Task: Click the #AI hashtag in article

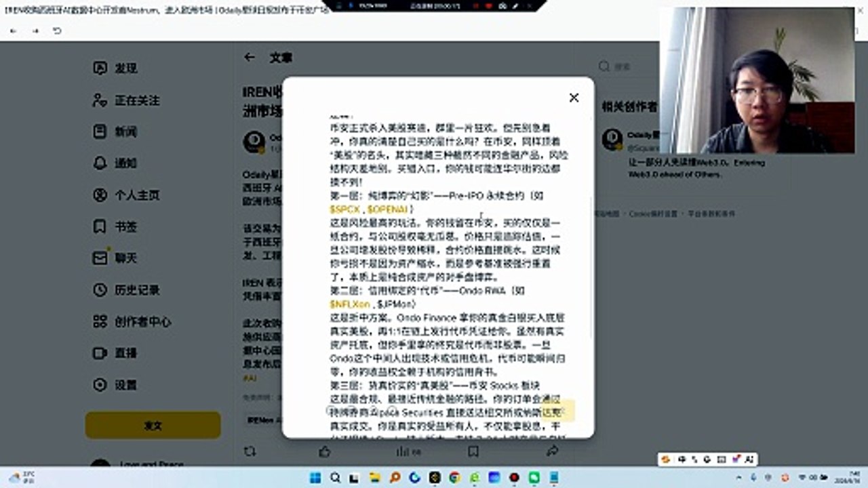Action: [x=249, y=378]
